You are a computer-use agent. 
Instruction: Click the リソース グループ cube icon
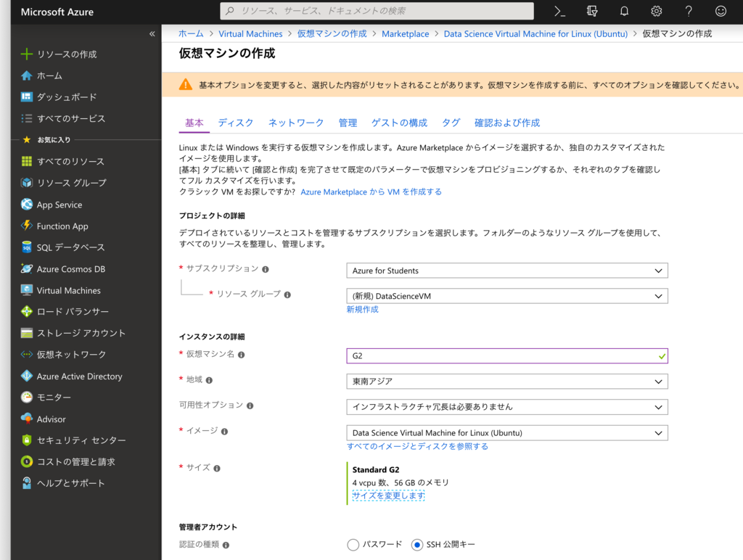(x=27, y=183)
